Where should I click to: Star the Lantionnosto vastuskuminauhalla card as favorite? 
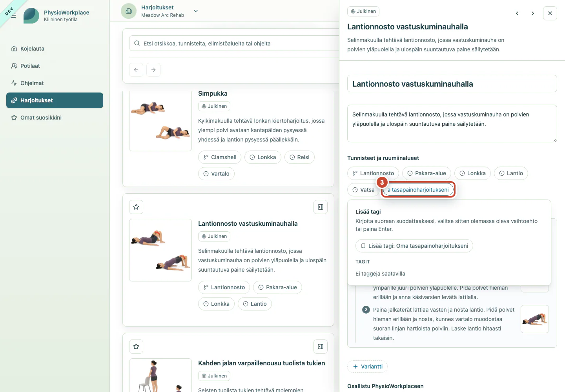click(136, 207)
